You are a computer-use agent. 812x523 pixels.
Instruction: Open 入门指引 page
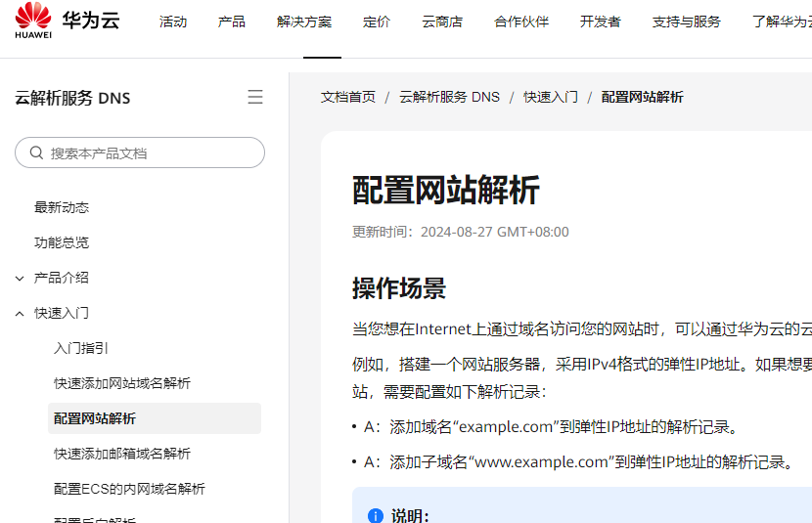pos(81,348)
